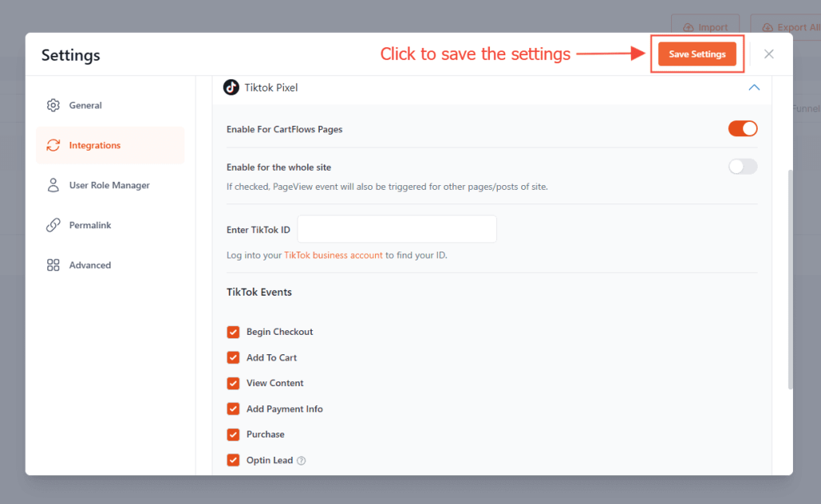Uncheck the Begin Checkout event
This screenshot has height=504, width=821.
tap(233, 332)
